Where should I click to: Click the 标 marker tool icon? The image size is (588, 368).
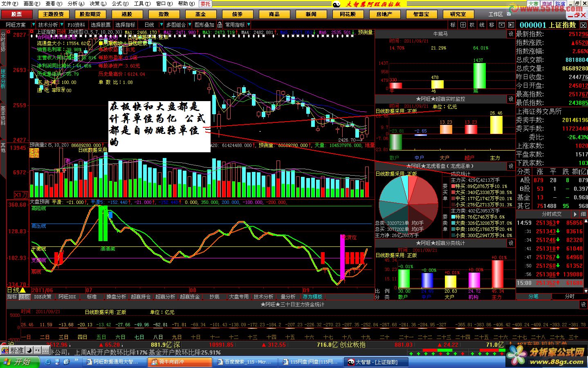(x=453, y=25)
